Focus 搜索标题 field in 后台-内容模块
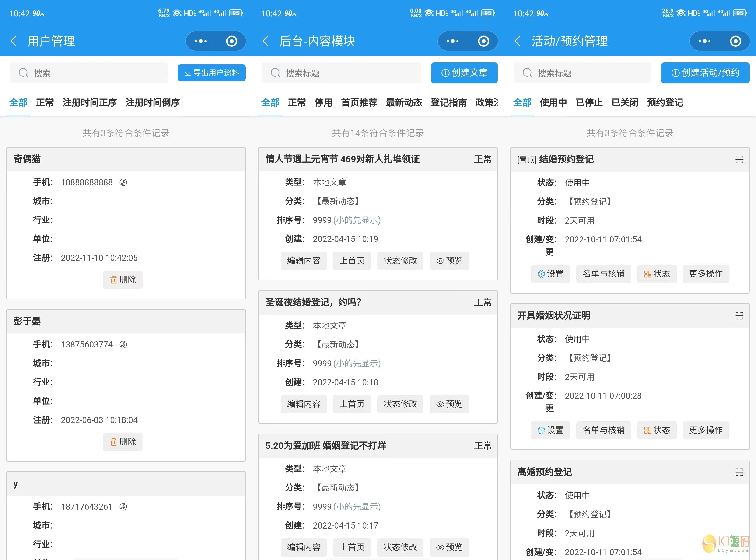Screen dimensions: 756x560 coord(341,73)
